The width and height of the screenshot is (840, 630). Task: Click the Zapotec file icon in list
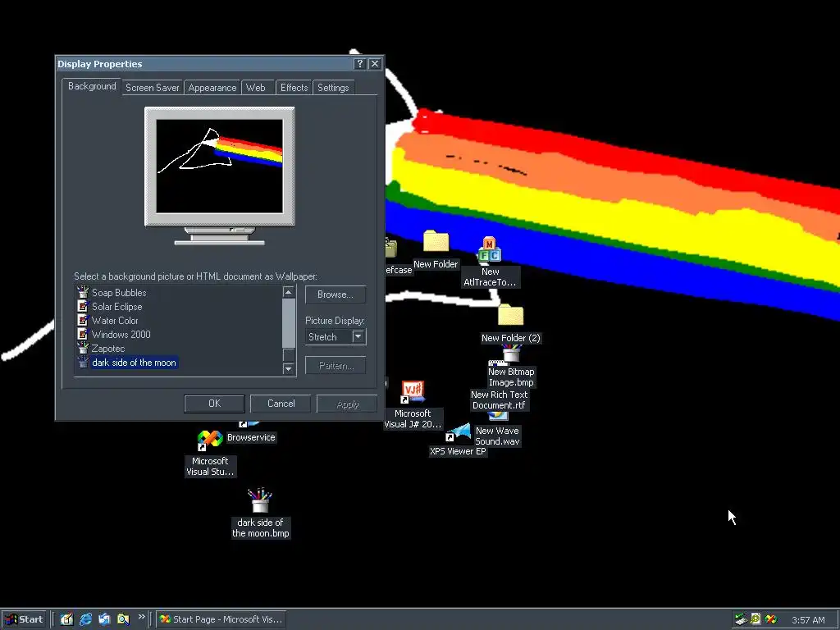(83, 348)
